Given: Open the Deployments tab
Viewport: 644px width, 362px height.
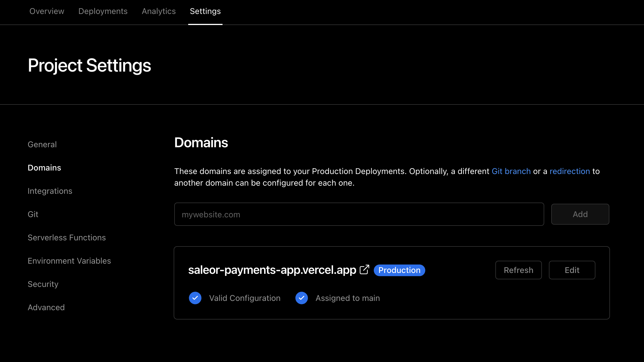Looking at the screenshot, I should 103,11.
